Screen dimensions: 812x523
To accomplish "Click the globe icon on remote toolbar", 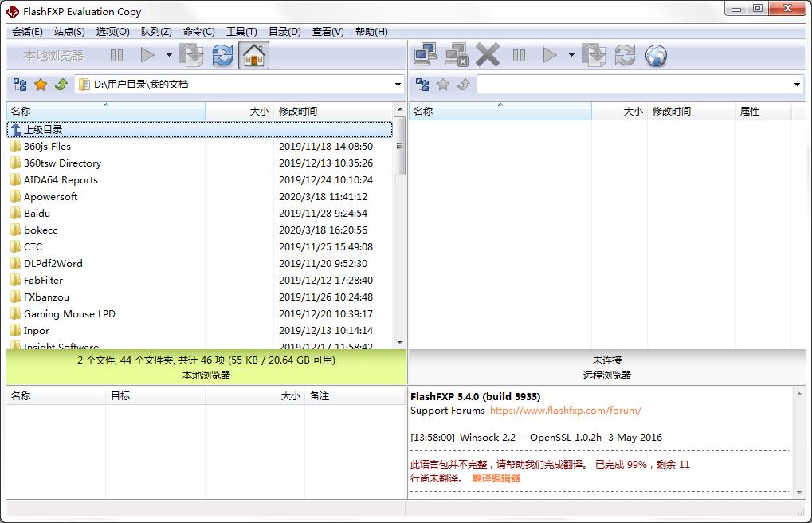I will pos(655,55).
